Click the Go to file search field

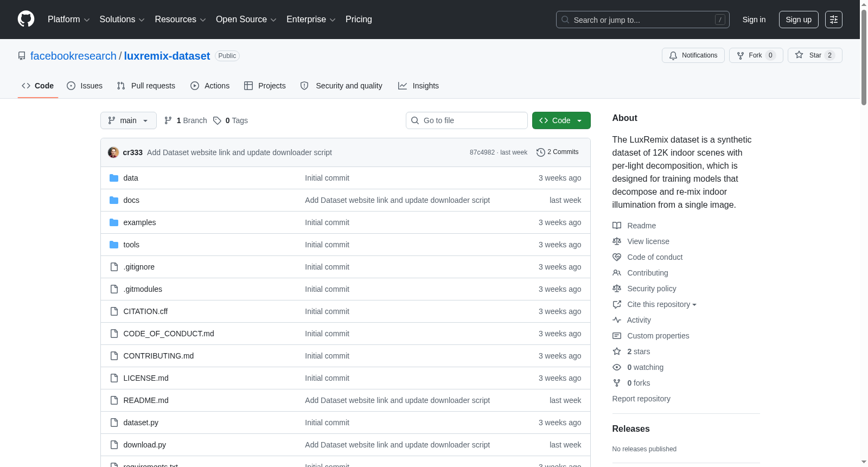pos(467,120)
